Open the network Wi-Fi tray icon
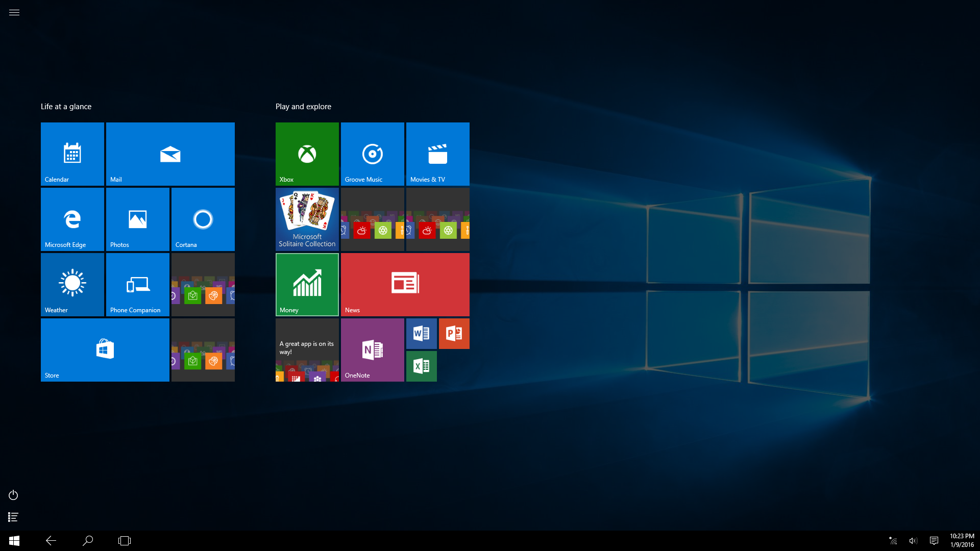980x551 pixels. 893,541
